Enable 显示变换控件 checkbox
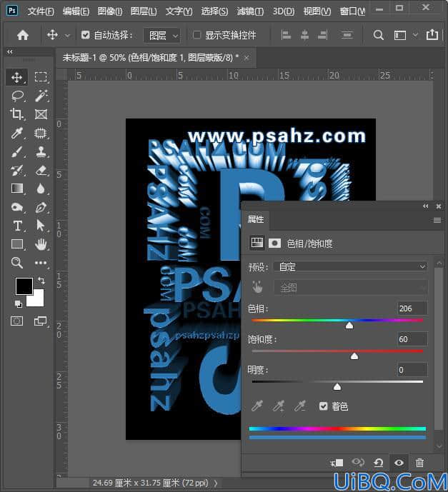The height and width of the screenshot is (492, 448). [x=196, y=35]
